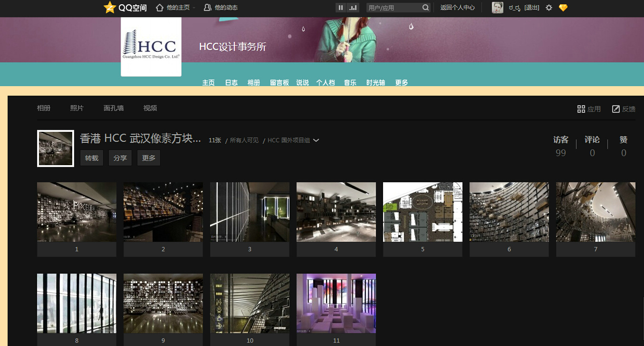Open floor plan photo thumbnail 5

click(x=423, y=212)
